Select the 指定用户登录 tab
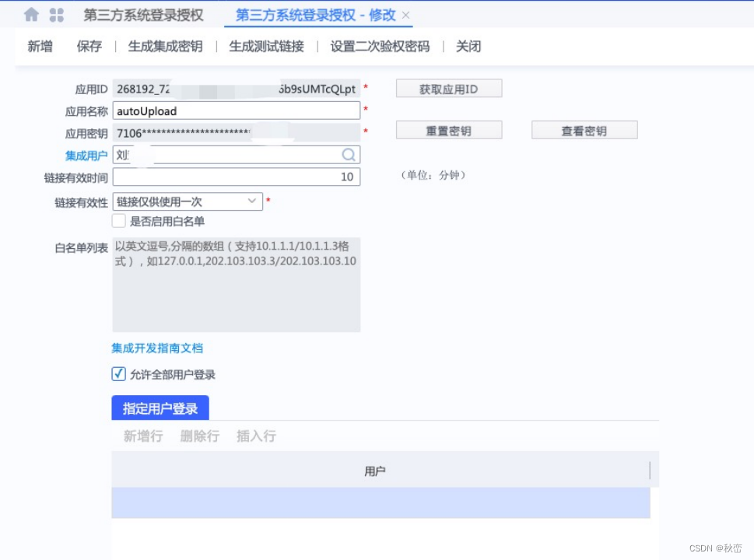The height and width of the screenshot is (560, 754). point(160,408)
